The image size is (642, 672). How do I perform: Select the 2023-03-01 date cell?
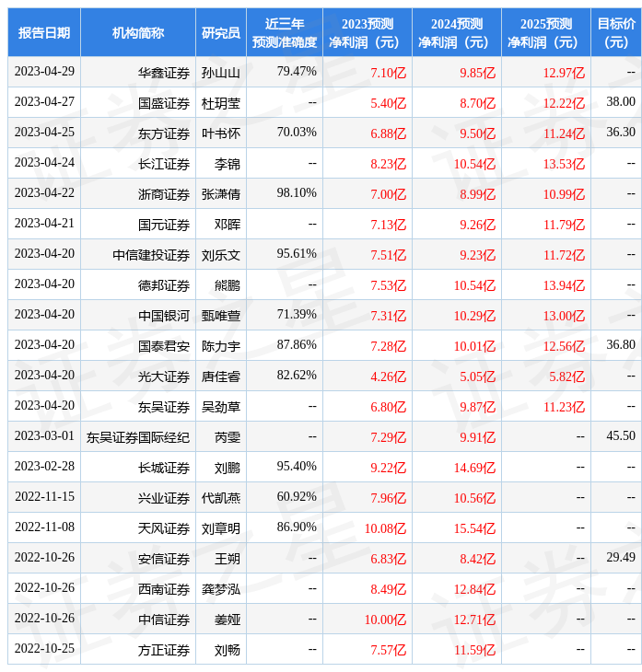pyautogui.click(x=44, y=435)
